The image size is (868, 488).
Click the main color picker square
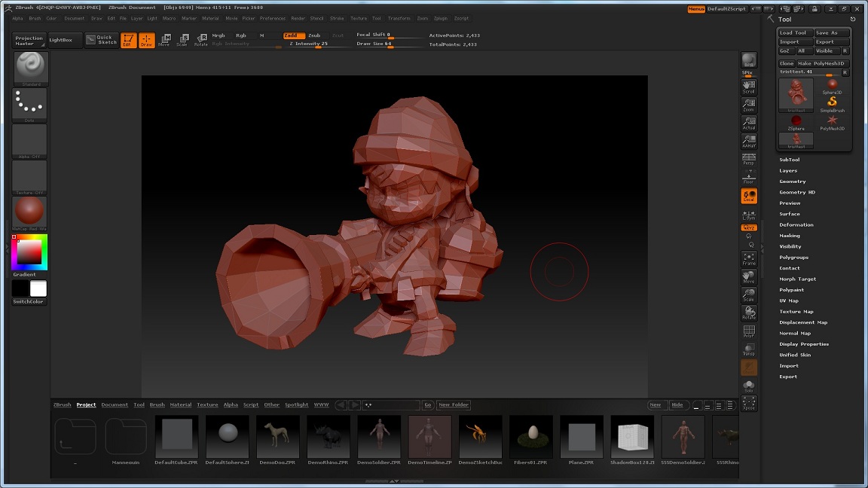(x=29, y=252)
